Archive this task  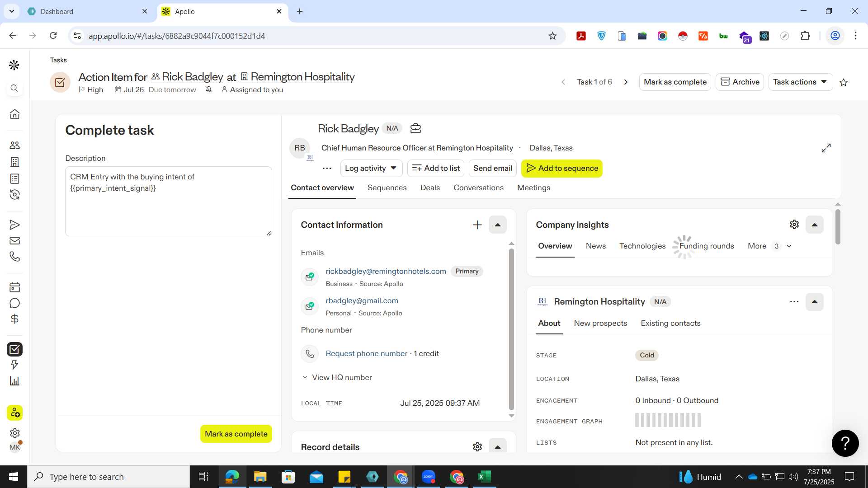pos(740,82)
